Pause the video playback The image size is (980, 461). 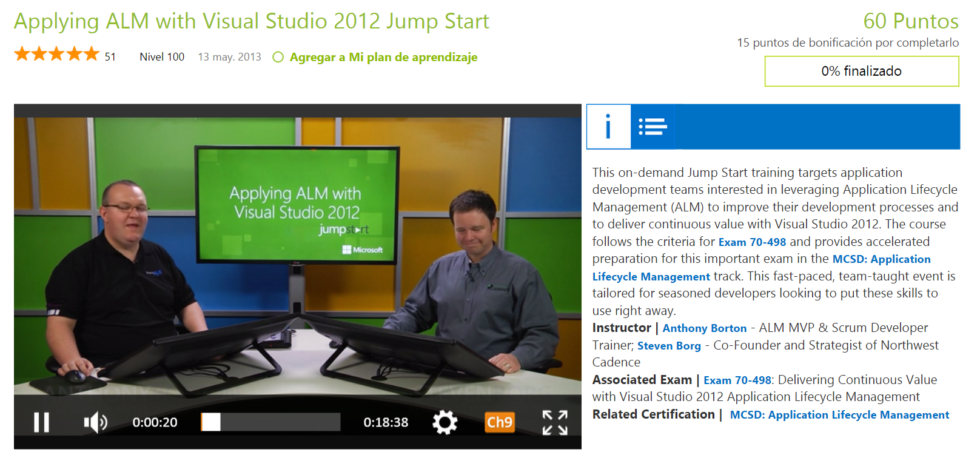click(x=41, y=422)
